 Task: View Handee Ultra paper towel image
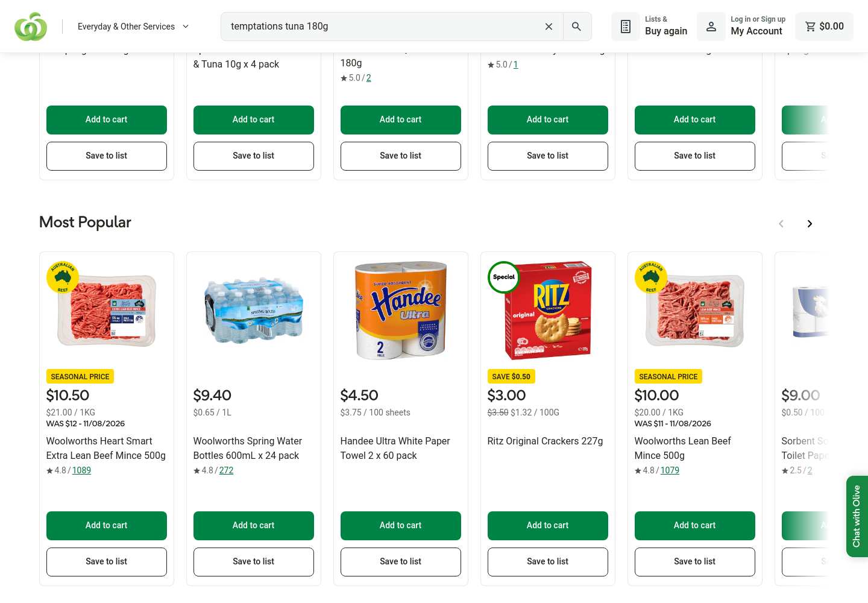[401, 310]
